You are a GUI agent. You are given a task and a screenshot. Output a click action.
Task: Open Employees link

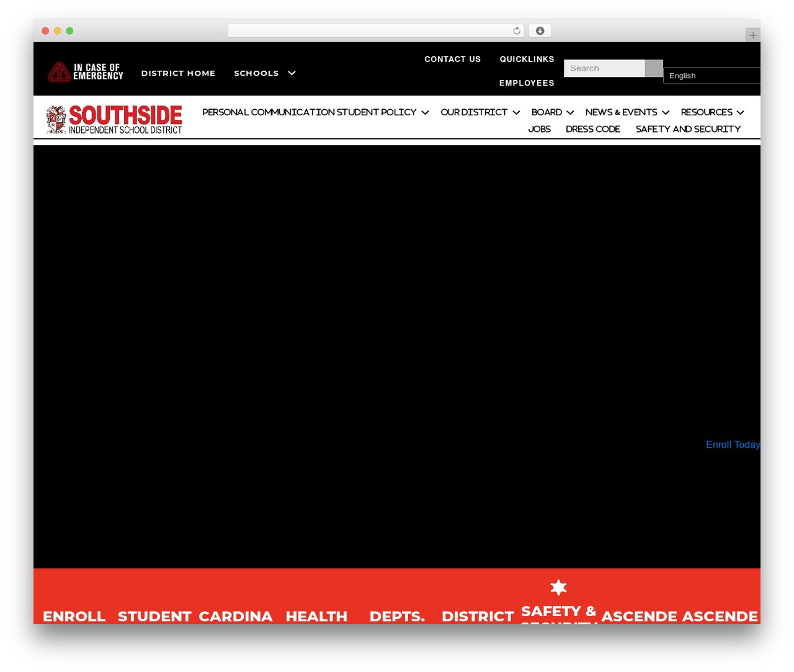click(527, 83)
